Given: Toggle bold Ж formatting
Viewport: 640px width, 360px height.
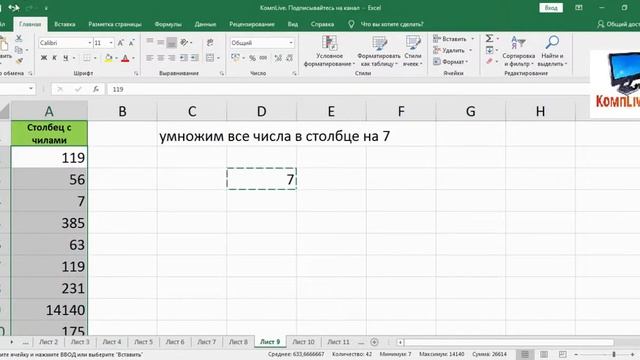Looking at the screenshot, I should point(44,58).
